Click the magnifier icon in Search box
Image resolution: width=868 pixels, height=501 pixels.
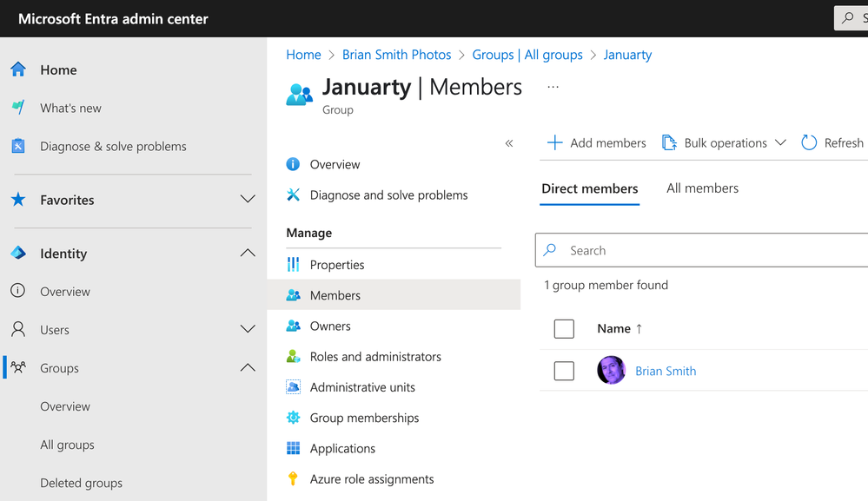[550, 250]
